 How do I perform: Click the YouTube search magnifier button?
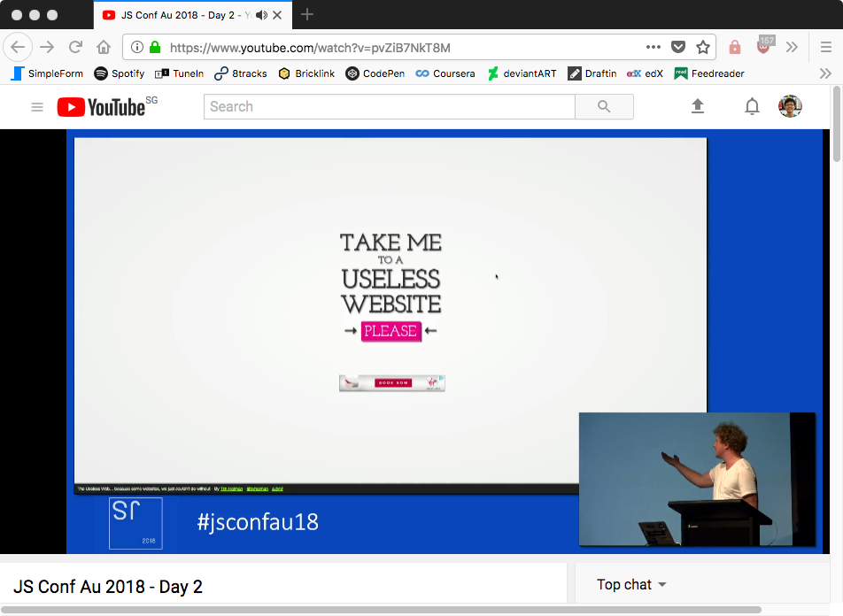pyautogui.click(x=604, y=106)
